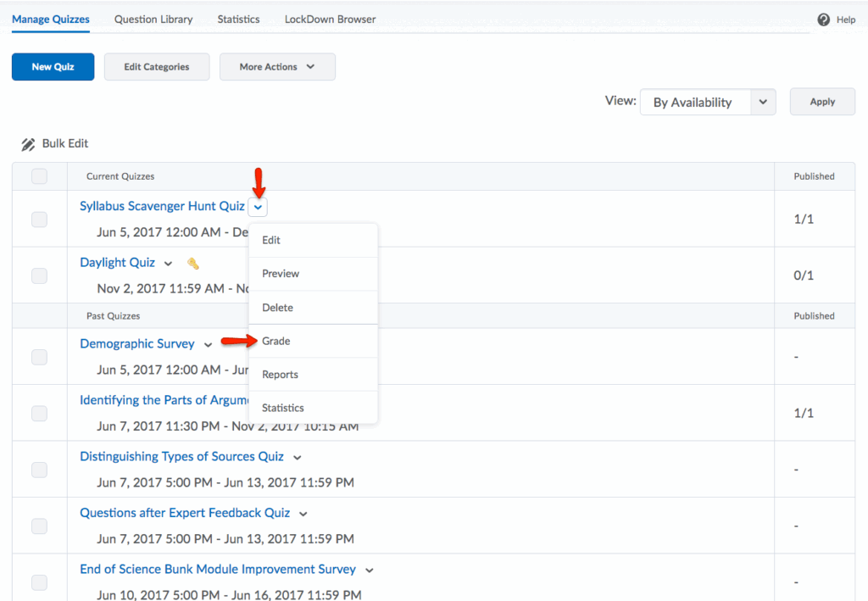This screenshot has height=601, width=868.
Task: Expand End of Science Bunk Survey options
Action: (x=369, y=570)
